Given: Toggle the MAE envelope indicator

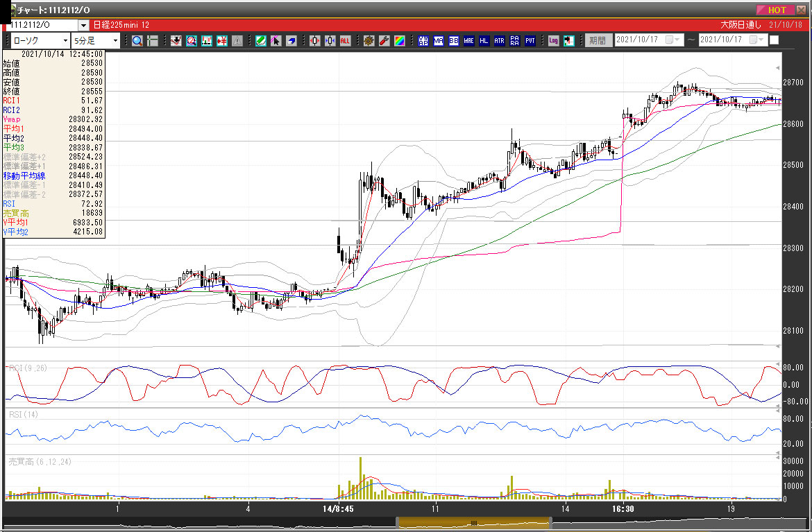Looking at the screenshot, I should pyautogui.click(x=468, y=40).
